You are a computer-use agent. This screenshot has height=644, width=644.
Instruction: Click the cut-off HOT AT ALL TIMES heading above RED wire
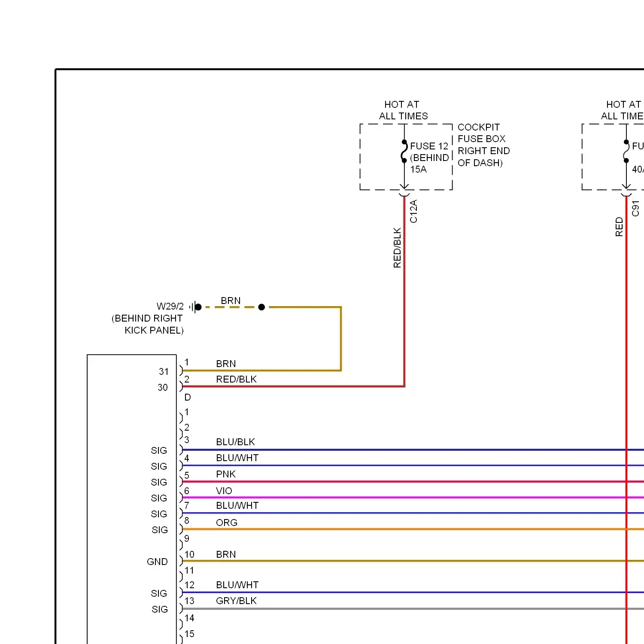point(622,110)
